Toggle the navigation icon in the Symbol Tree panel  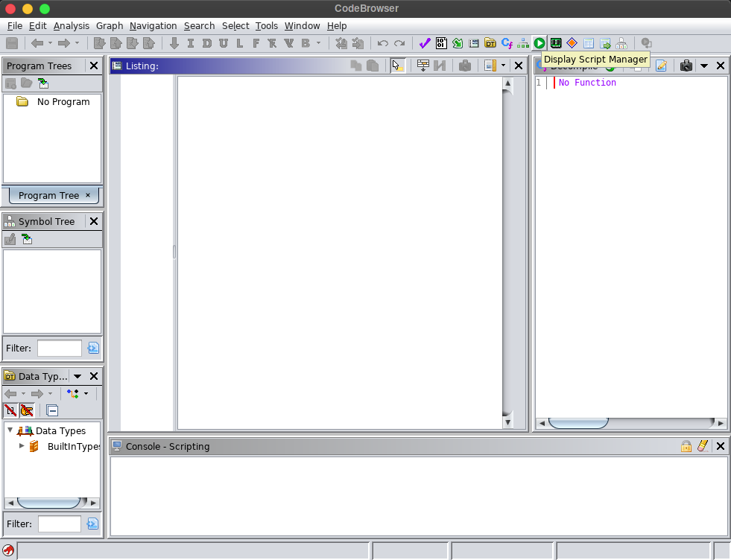(x=27, y=240)
